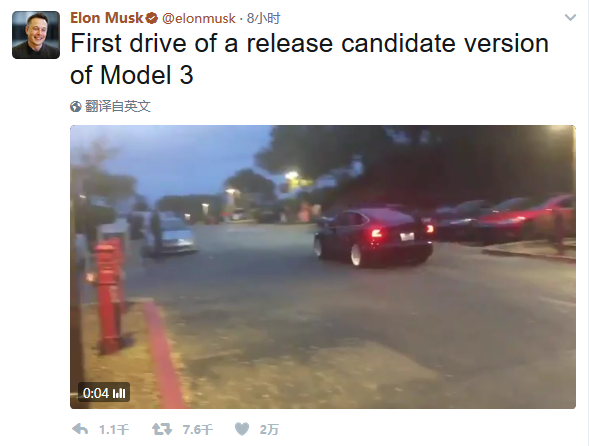
Task: Open the @elonmusk handle link
Action: [199, 18]
